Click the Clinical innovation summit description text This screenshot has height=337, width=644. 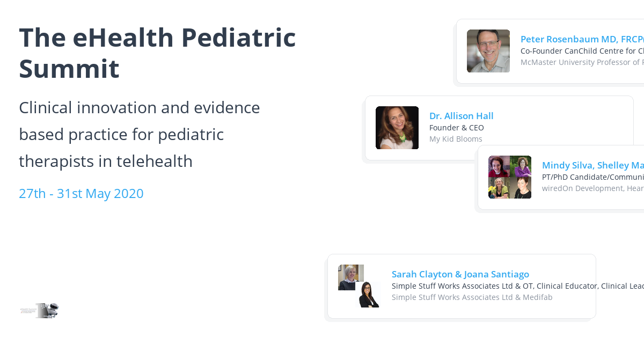(x=140, y=134)
